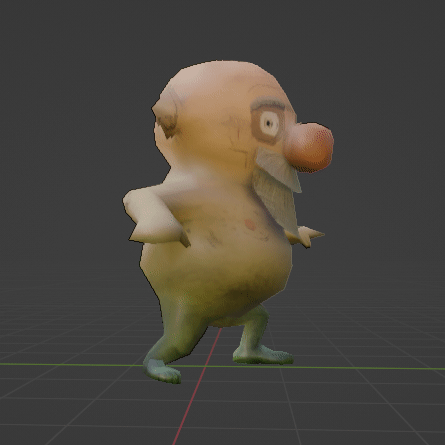
Task: Select the character's big red nose
Action: click(x=310, y=148)
